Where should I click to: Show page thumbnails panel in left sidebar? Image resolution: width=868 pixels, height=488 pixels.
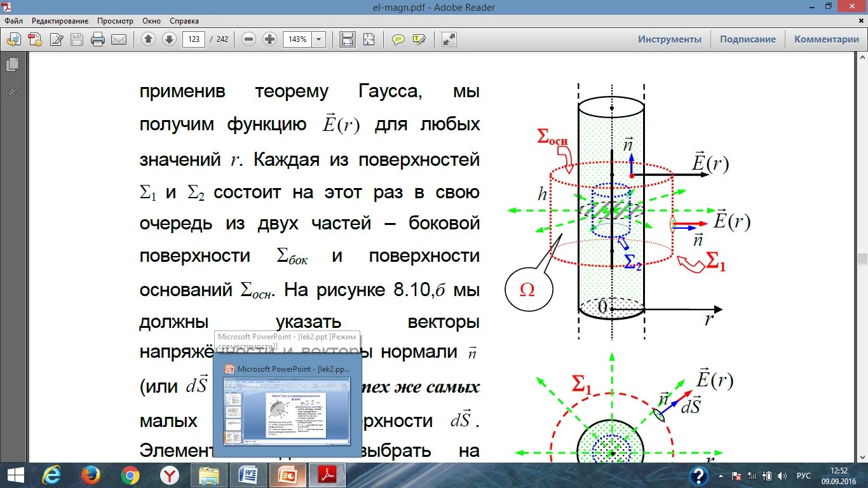12,65
